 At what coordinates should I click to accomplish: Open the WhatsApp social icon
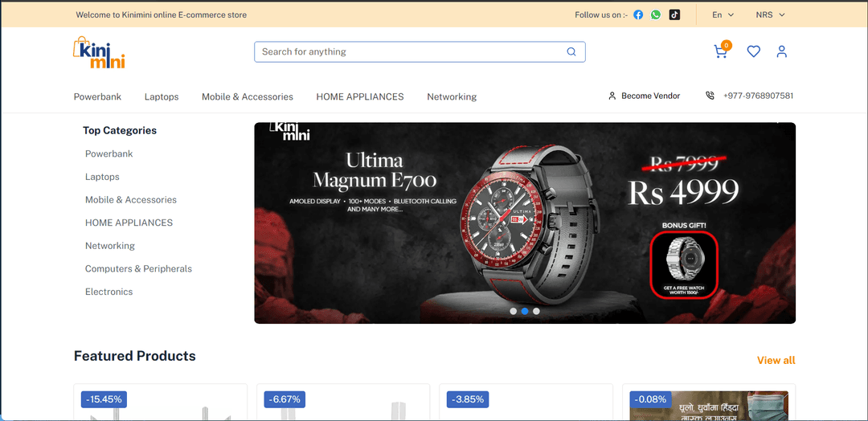click(657, 14)
